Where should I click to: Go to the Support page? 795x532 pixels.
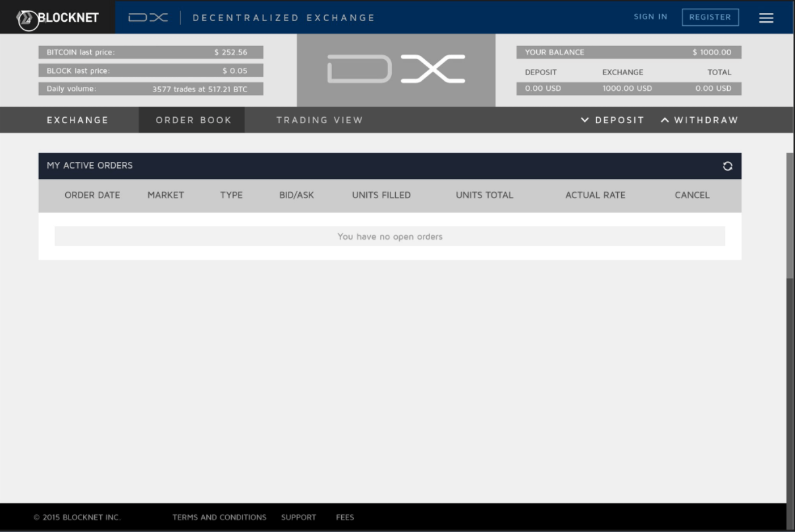tap(298, 518)
